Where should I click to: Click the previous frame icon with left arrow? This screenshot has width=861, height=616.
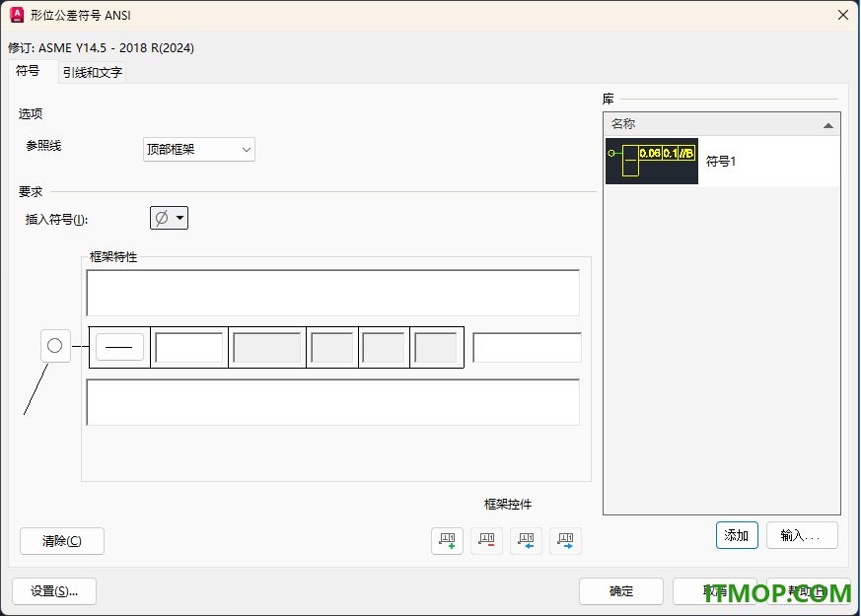pyautogui.click(x=526, y=541)
